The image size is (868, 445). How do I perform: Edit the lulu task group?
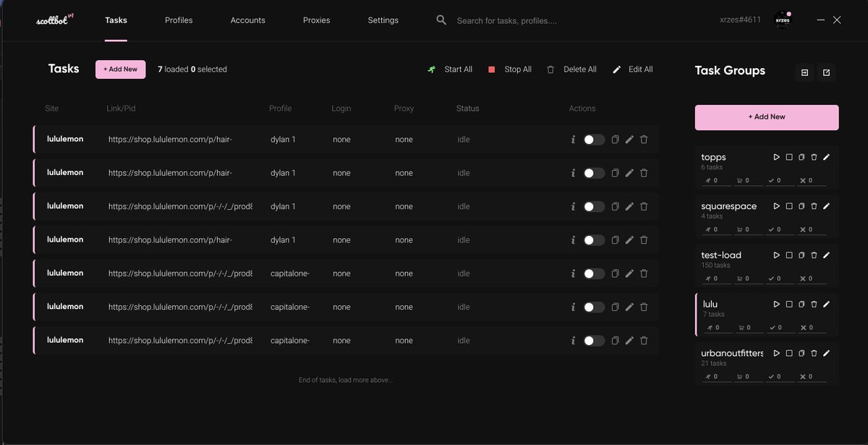tap(827, 304)
